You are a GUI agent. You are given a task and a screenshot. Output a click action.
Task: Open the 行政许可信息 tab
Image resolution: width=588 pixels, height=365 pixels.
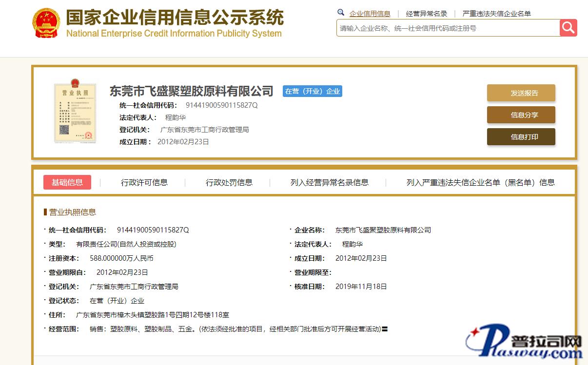[x=144, y=182]
